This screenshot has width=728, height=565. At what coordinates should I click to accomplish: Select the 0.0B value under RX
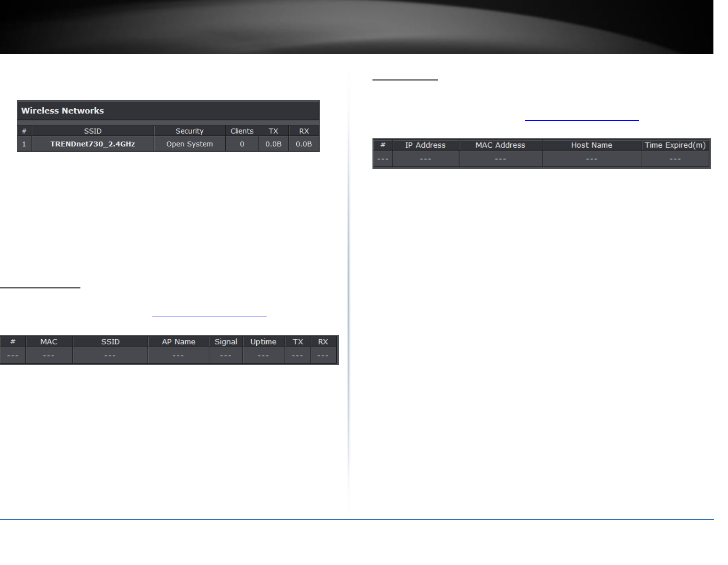304,144
